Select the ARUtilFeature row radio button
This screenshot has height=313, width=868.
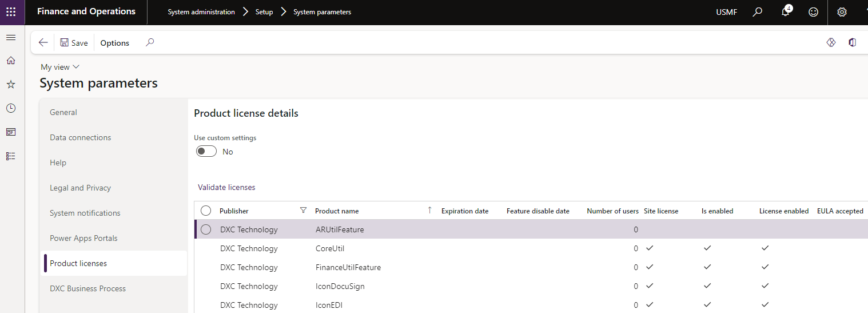[206, 229]
